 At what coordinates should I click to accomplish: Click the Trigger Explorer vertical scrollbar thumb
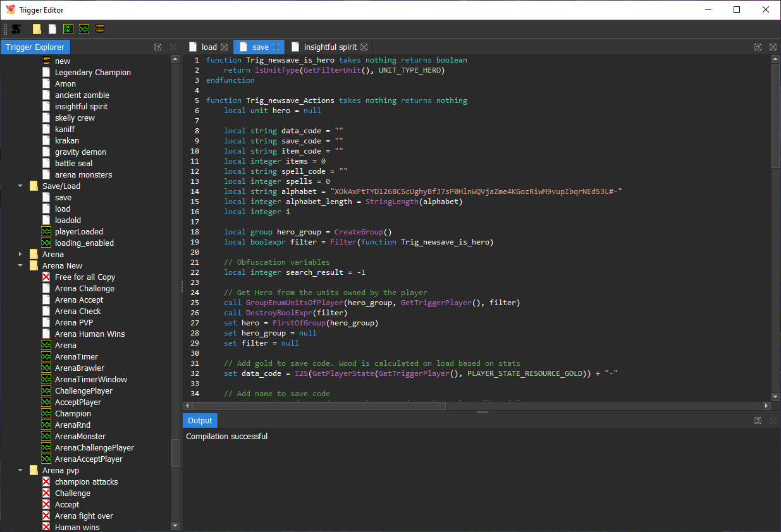point(176,453)
